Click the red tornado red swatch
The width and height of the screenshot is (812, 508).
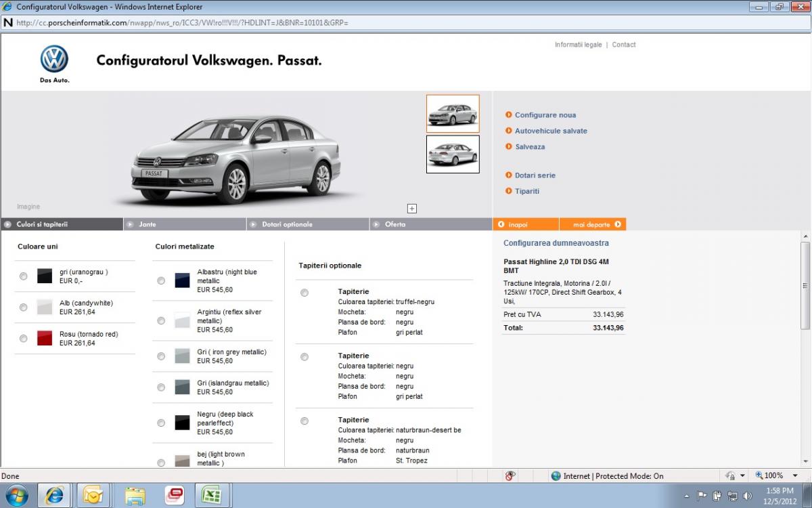tap(45, 338)
